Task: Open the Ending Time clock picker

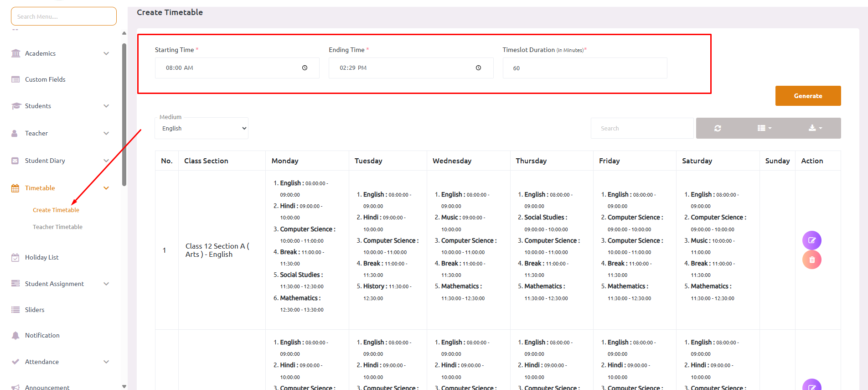Action: click(x=478, y=68)
